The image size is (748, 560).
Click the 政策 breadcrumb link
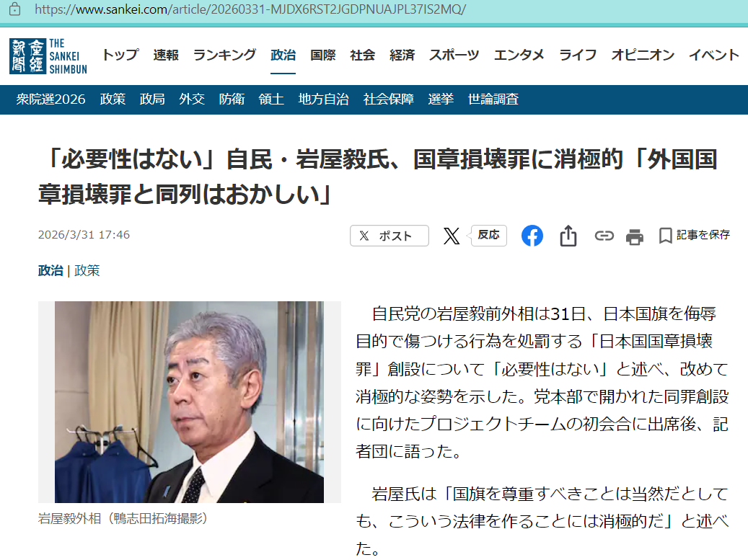87,271
